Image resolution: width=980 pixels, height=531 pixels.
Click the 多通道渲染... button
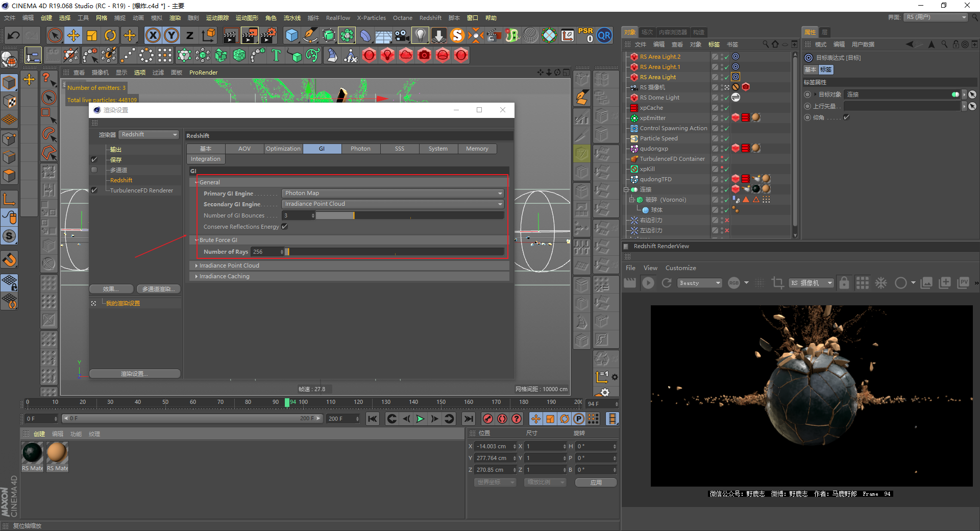[x=158, y=289]
